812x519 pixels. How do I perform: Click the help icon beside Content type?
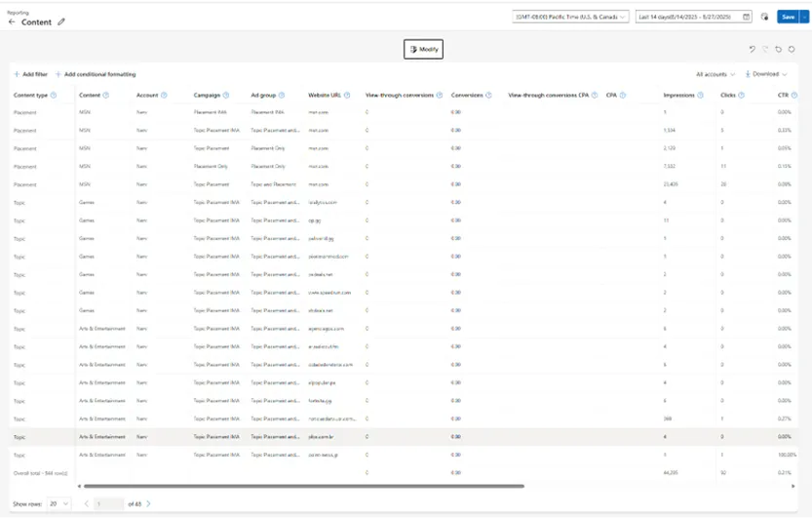[x=54, y=96]
